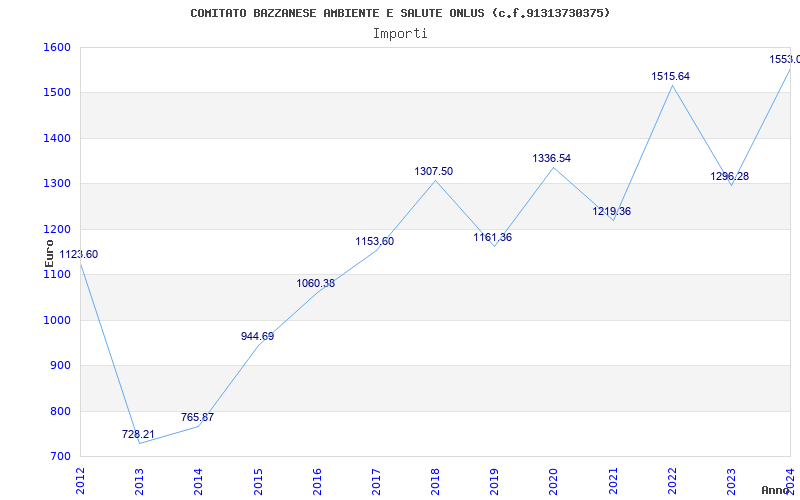Click x-axis year 2023
Viewport: 800px width, 500px height.
(731, 481)
